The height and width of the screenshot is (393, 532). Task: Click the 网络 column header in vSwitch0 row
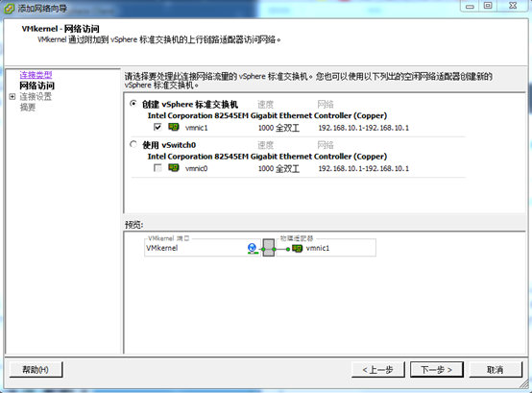(x=326, y=145)
